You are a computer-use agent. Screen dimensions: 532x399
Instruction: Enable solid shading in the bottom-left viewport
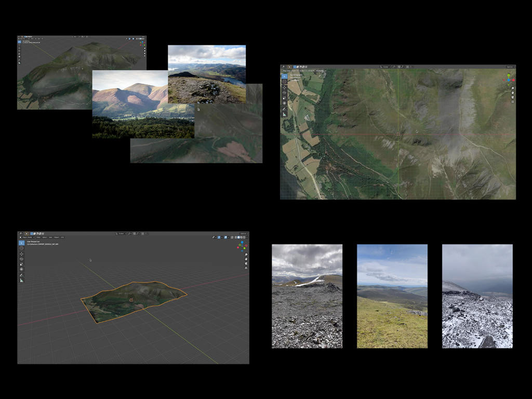tap(238, 237)
